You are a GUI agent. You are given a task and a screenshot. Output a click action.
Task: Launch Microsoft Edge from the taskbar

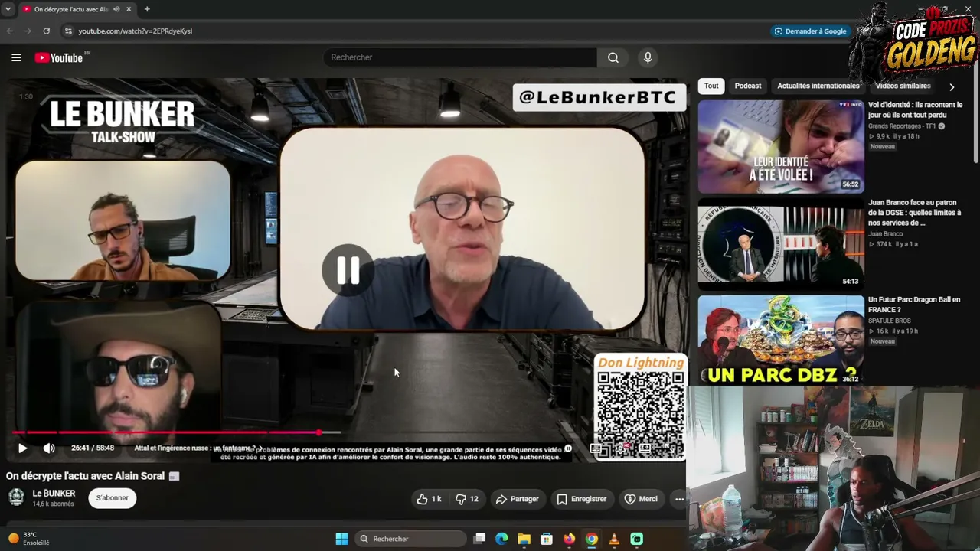pyautogui.click(x=501, y=539)
